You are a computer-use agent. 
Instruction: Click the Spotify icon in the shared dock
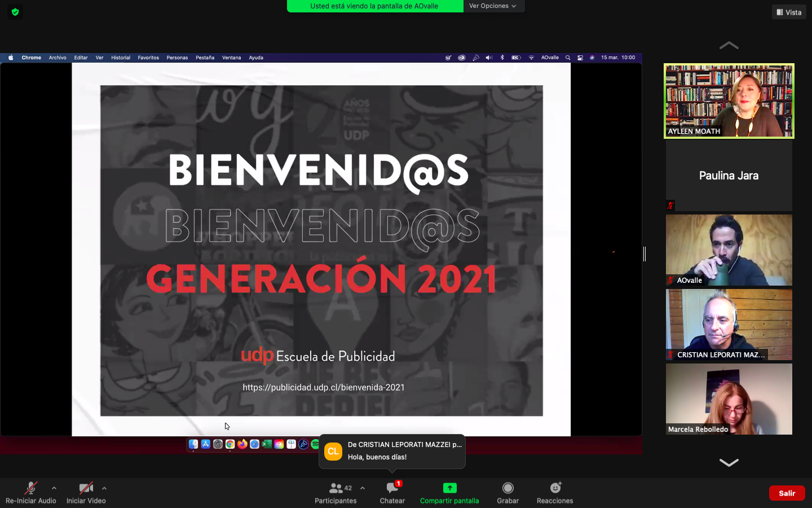[x=315, y=444]
